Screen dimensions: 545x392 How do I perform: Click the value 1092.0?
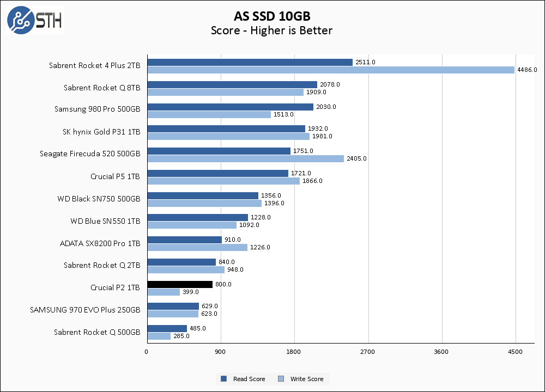click(x=249, y=225)
